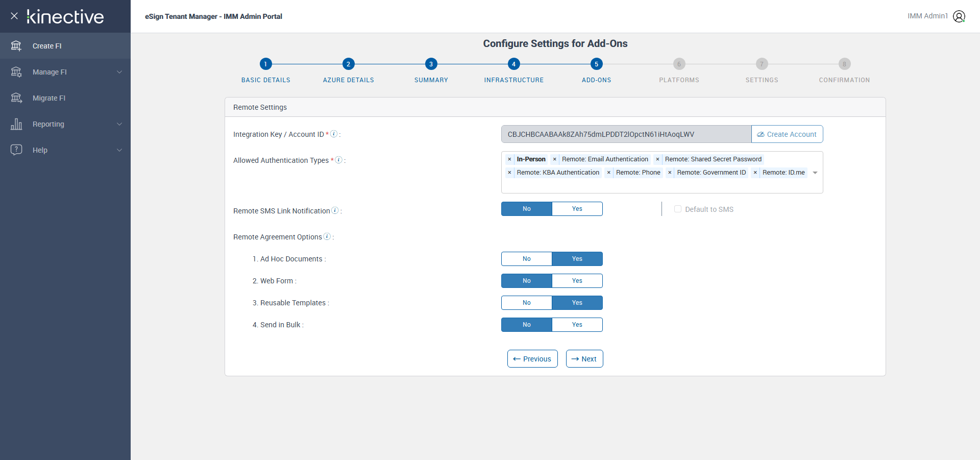Click the kinective logo
Screen dimensions: 980x460
[x=65, y=16]
